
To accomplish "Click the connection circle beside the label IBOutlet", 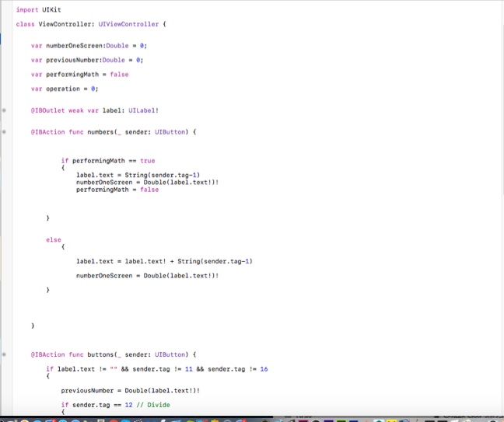I will 5,110.
